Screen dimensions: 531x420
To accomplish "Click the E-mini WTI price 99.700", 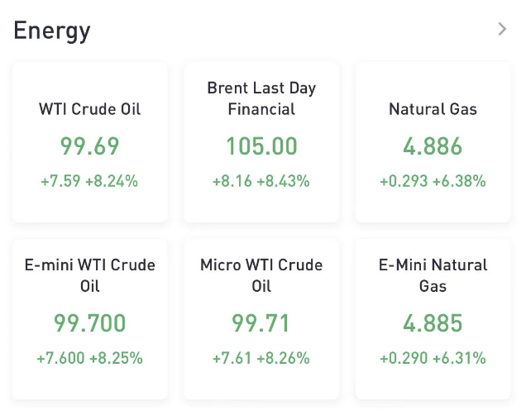I will [x=89, y=322].
